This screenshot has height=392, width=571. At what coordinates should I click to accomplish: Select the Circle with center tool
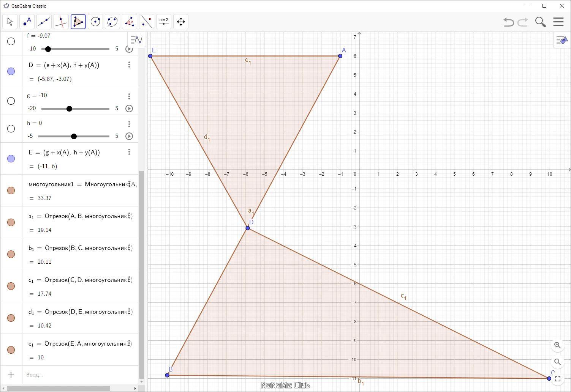tap(95, 22)
